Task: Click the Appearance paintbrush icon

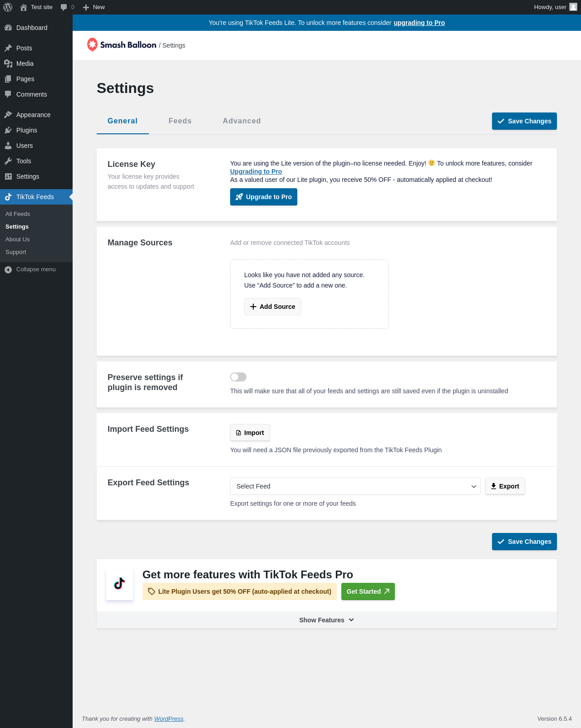Action: tap(8, 115)
